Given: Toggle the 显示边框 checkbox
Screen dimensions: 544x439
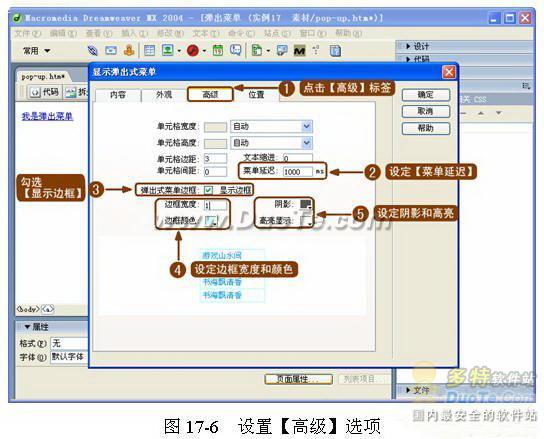Looking at the screenshot, I should click(208, 190).
